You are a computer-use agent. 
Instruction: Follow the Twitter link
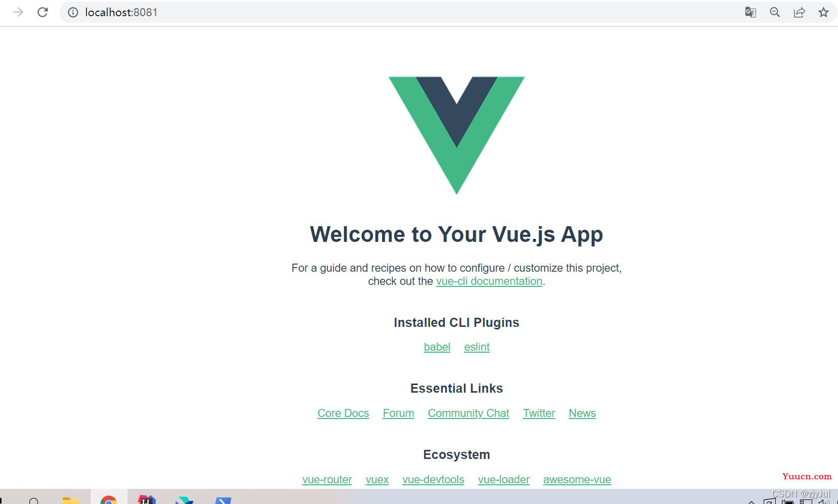tap(539, 413)
